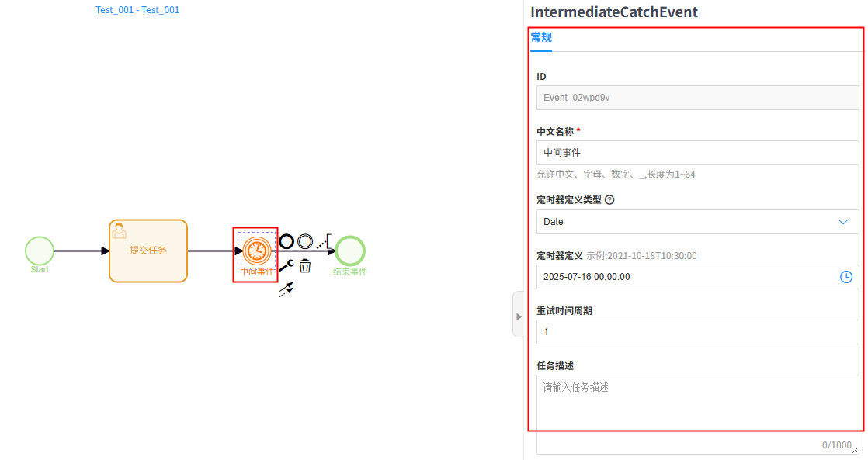
Task: Delete element with trash icon
Action: (305, 266)
